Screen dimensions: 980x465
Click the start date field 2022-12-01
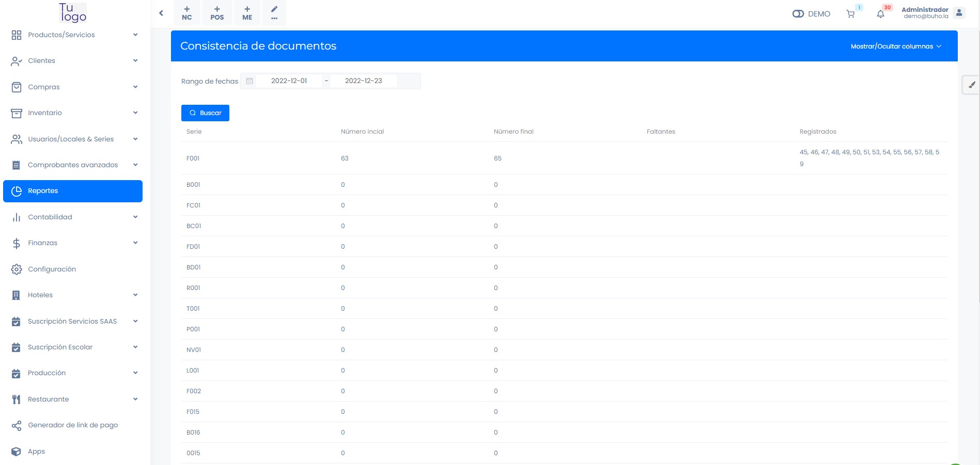point(289,81)
